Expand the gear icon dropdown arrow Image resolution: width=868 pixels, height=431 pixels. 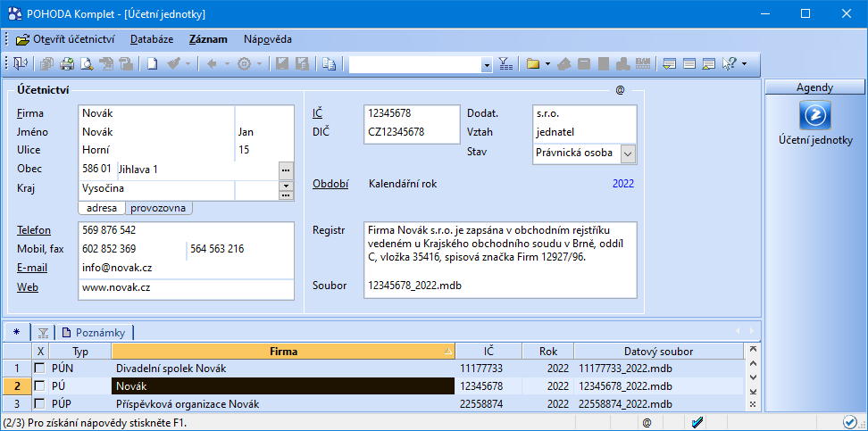(x=259, y=63)
